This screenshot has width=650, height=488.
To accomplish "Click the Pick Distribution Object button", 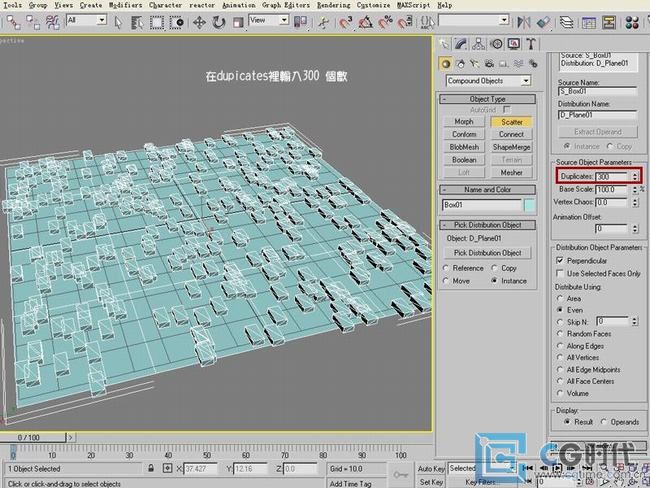I will (x=488, y=252).
